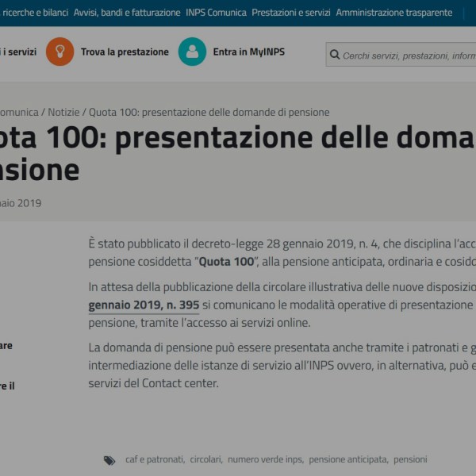476x476 pixels.
Task: Open Amministrazione trasparente menu
Action: pos(394,13)
